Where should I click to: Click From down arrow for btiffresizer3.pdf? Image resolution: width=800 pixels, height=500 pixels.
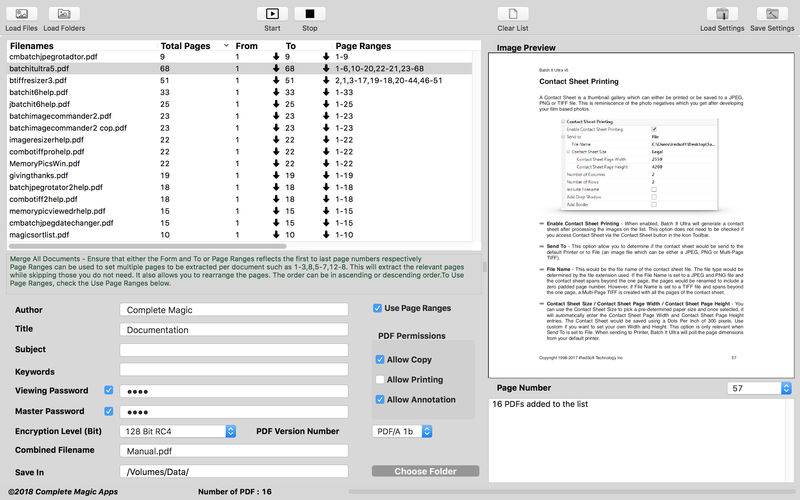click(276, 80)
